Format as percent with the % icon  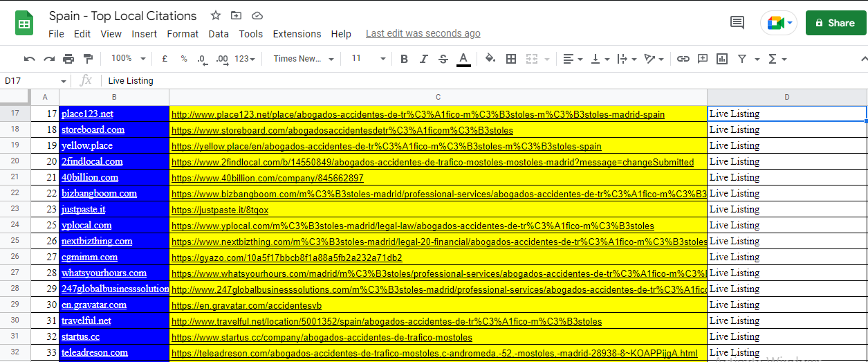[184, 59]
